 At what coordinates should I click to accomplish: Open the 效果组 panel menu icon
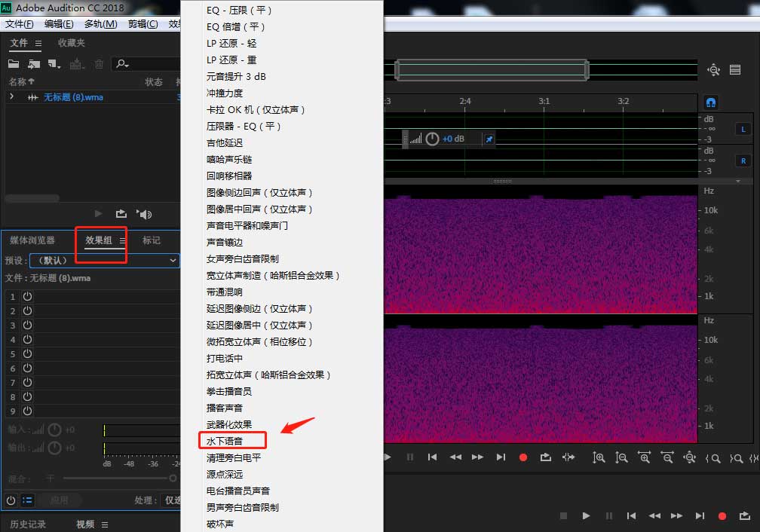[121, 240]
